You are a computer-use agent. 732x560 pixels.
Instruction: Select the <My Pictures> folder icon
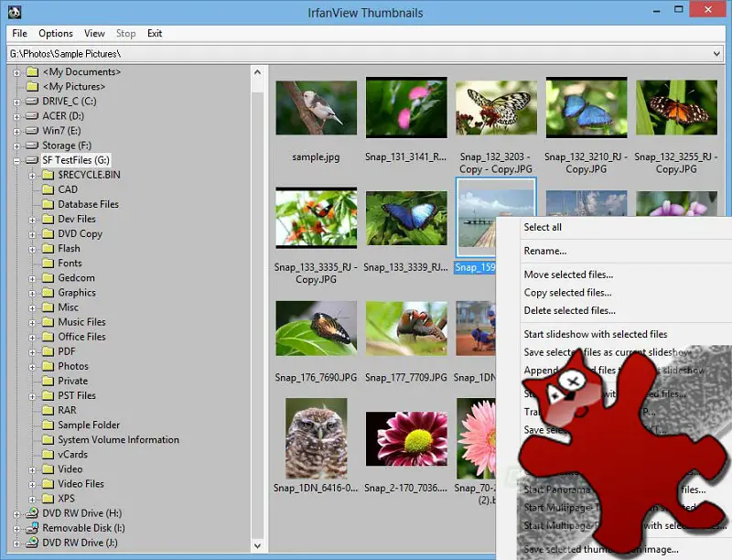32,87
